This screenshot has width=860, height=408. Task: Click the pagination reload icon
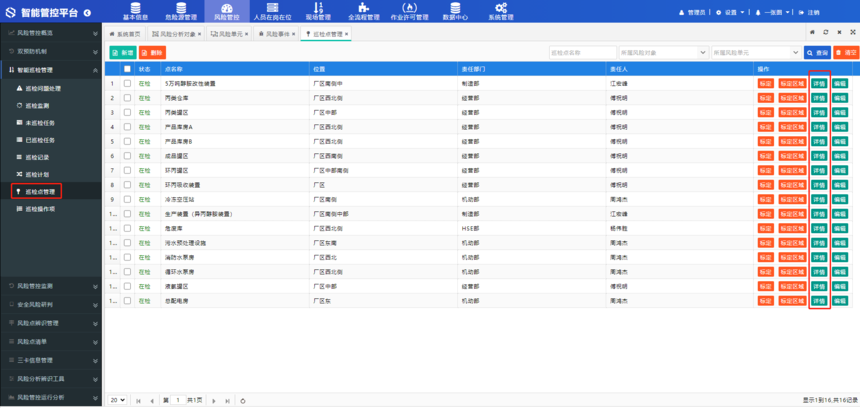coord(242,400)
